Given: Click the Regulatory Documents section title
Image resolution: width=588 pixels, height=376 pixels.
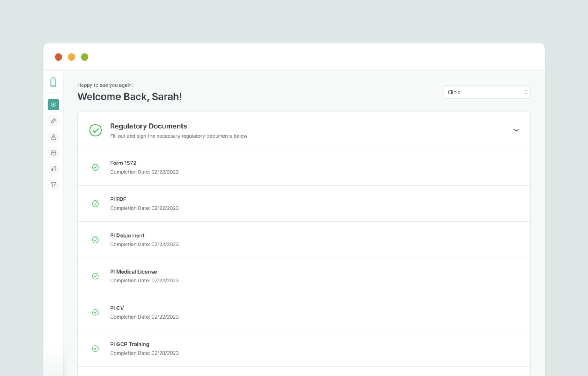Looking at the screenshot, I should (149, 126).
